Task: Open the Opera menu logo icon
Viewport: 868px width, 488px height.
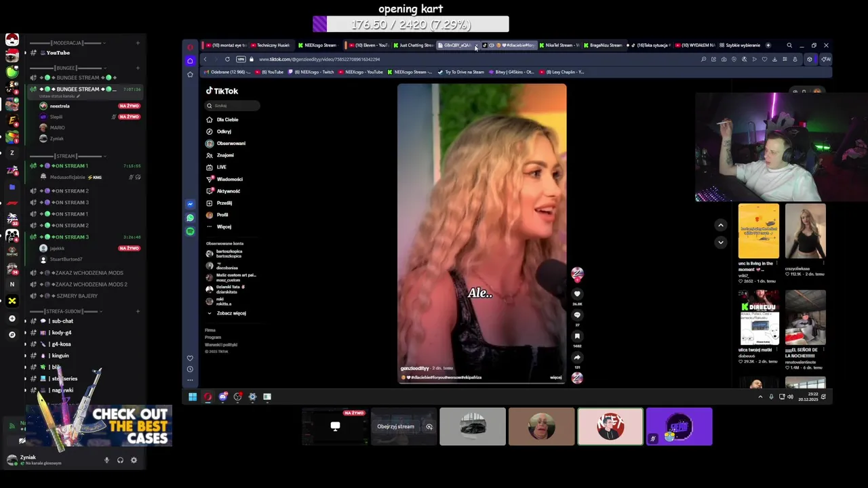Action: (190, 47)
